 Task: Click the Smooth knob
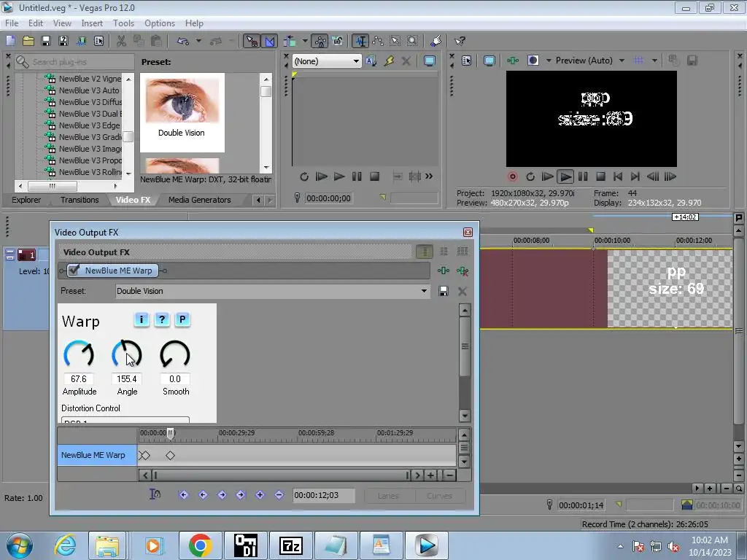click(175, 354)
